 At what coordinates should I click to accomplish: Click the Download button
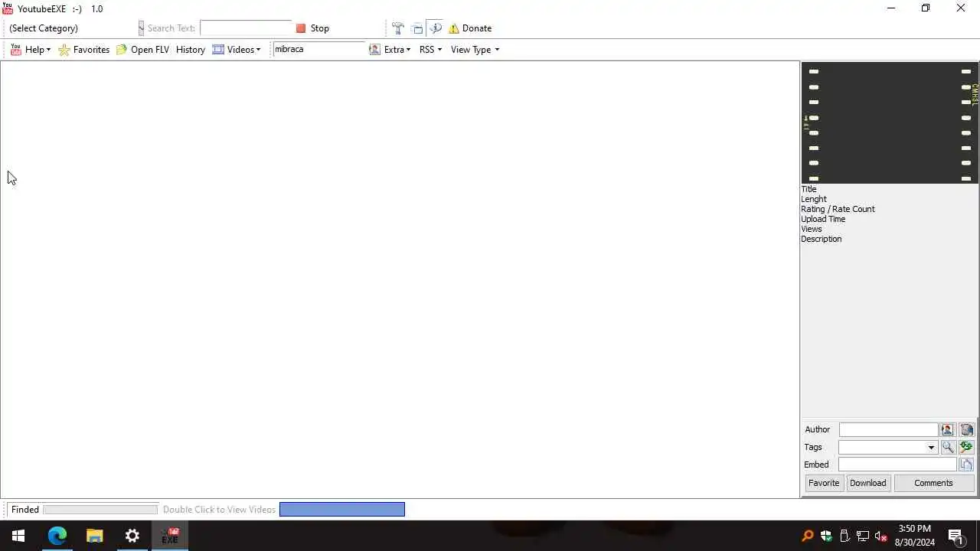coord(868,483)
